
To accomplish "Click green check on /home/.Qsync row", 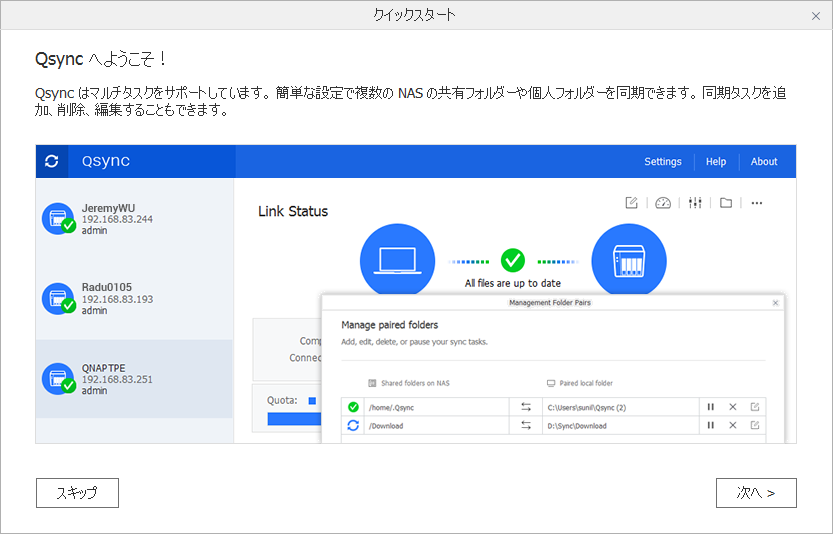I will pyautogui.click(x=353, y=407).
